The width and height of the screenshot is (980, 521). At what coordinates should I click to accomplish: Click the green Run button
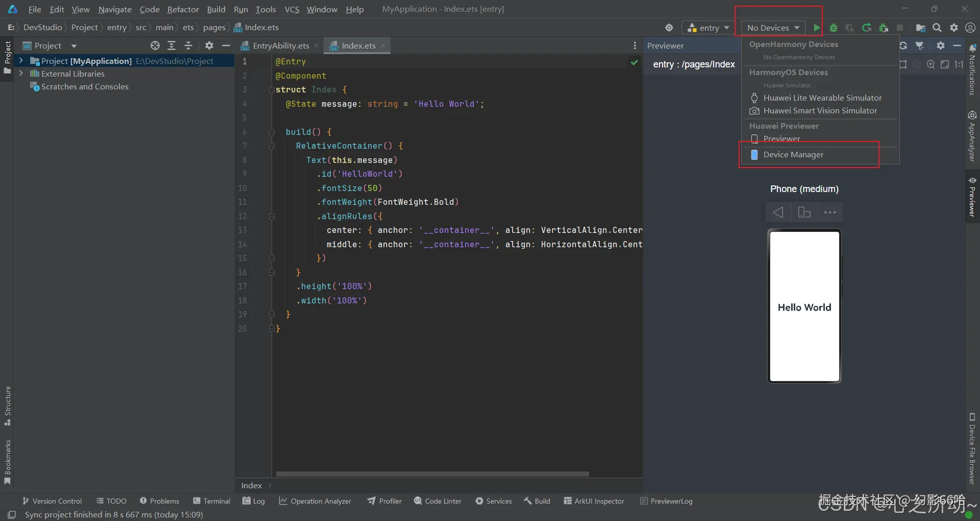[x=817, y=28]
